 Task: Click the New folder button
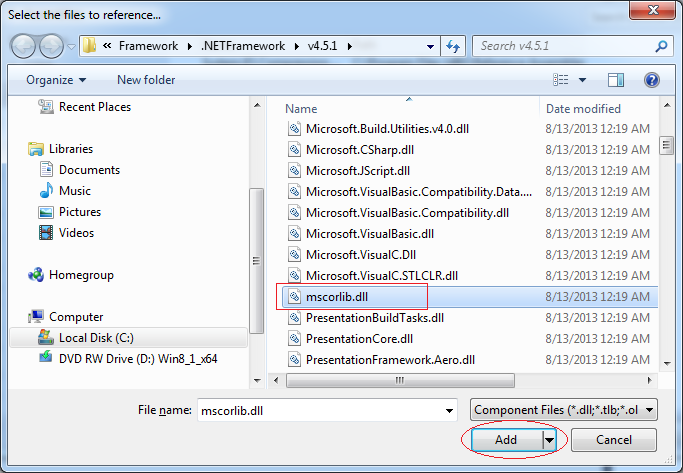pyautogui.click(x=146, y=80)
